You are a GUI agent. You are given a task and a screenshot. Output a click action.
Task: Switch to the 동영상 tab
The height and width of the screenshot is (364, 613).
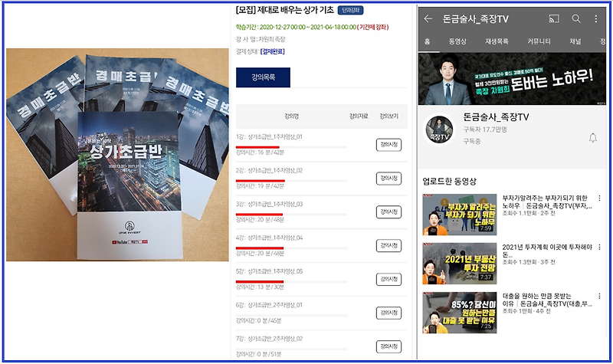[457, 41]
